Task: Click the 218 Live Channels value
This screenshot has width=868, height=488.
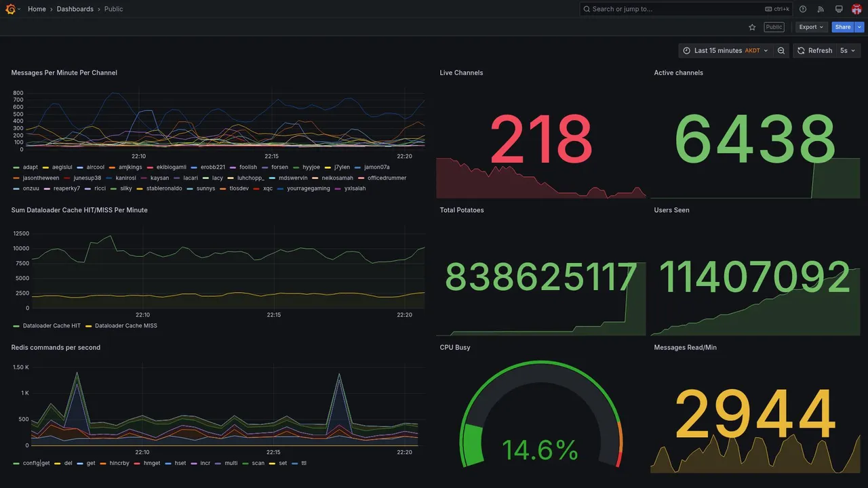Action: click(x=541, y=140)
